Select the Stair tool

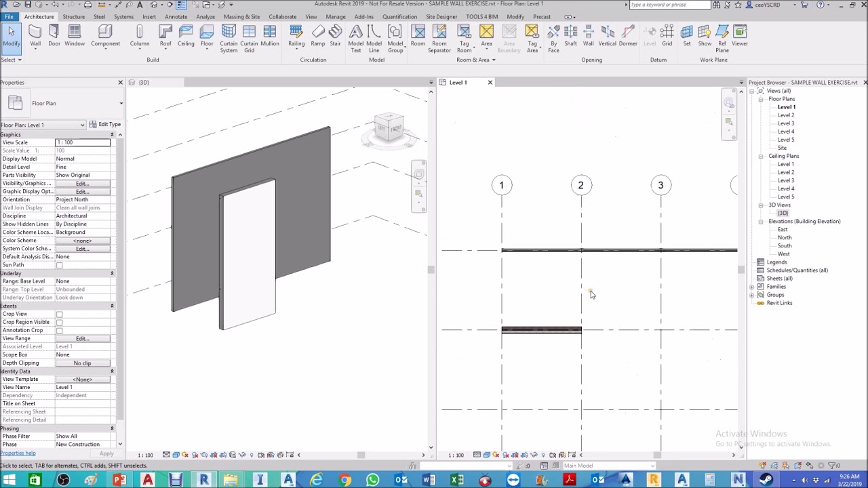pyautogui.click(x=335, y=36)
